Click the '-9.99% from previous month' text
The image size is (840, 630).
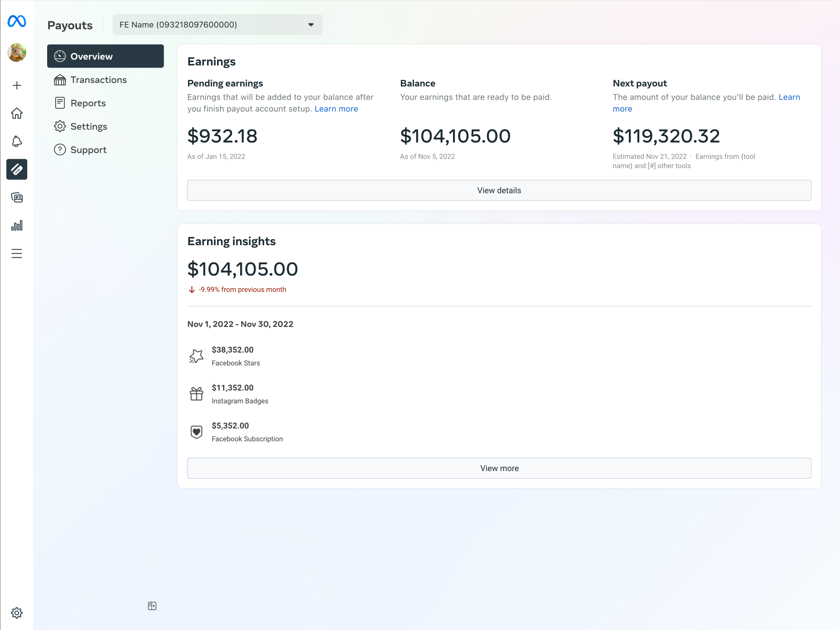coord(242,290)
